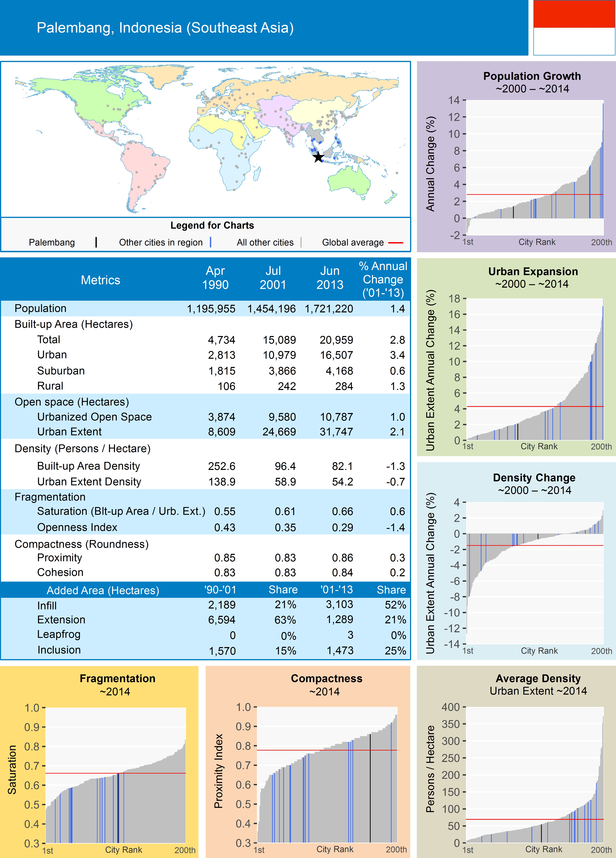616x858 pixels.
Task: Click the Population row label
Action: click(40, 308)
